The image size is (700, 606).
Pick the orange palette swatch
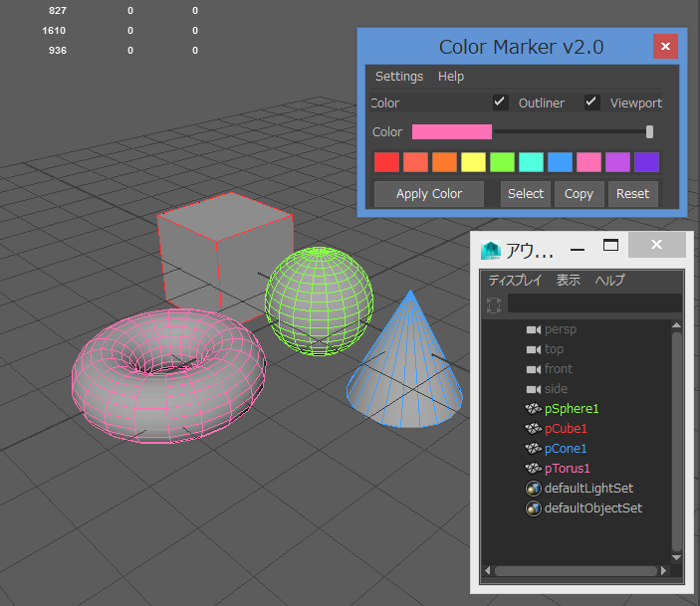(x=445, y=162)
